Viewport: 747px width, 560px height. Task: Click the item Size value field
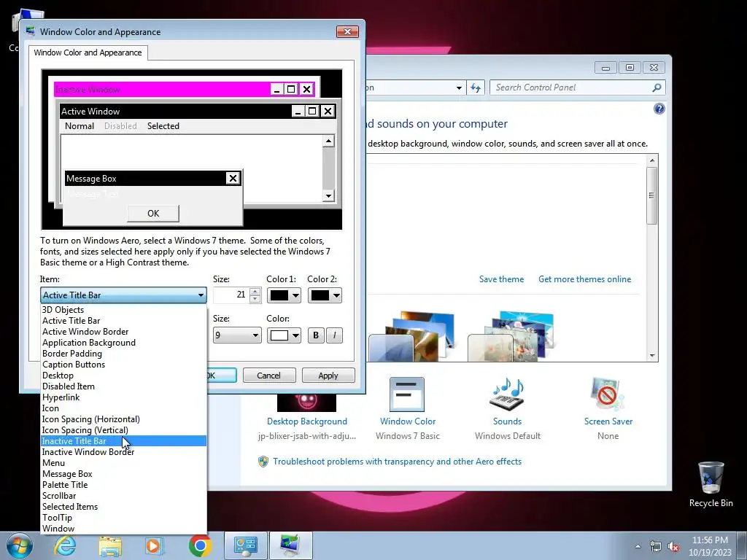231,295
